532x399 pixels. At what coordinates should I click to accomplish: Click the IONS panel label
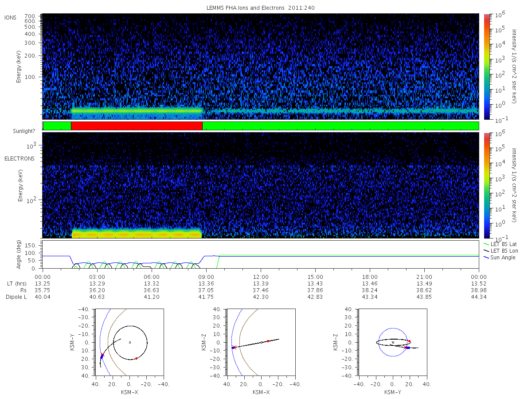[x=10, y=18]
